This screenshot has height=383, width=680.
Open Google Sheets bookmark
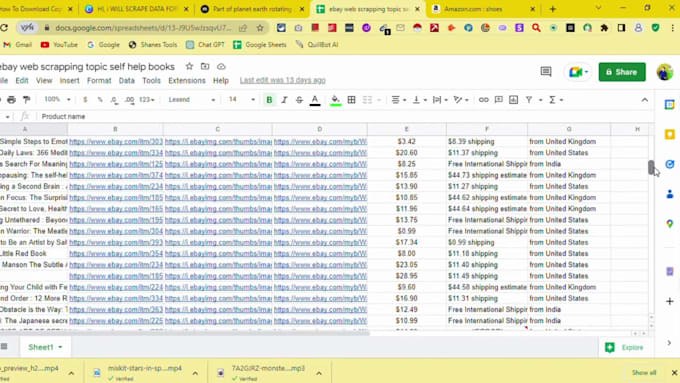click(x=260, y=45)
